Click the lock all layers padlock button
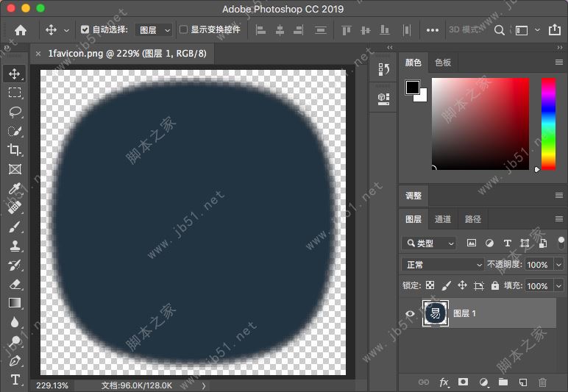Image resolution: width=568 pixels, height=392 pixels. (495, 285)
